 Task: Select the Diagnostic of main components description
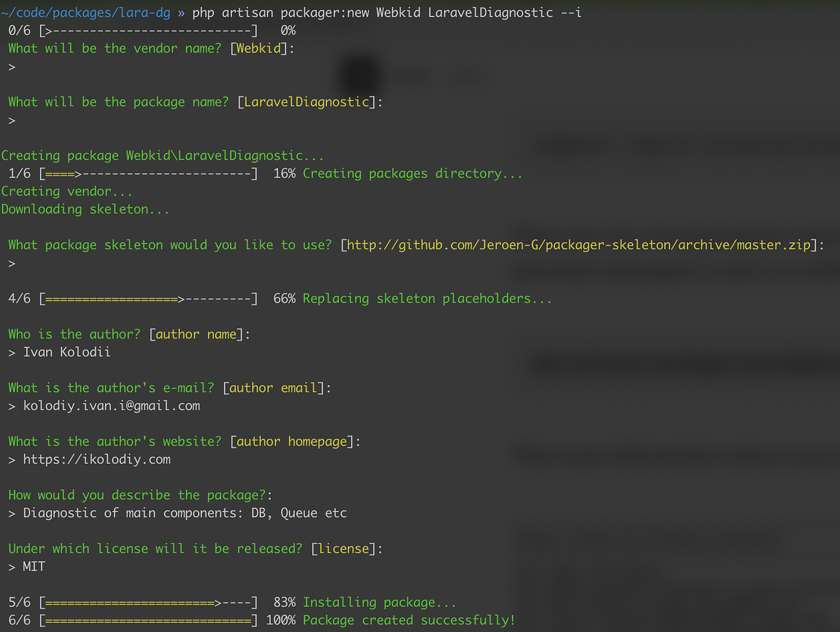pyautogui.click(x=180, y=512)
